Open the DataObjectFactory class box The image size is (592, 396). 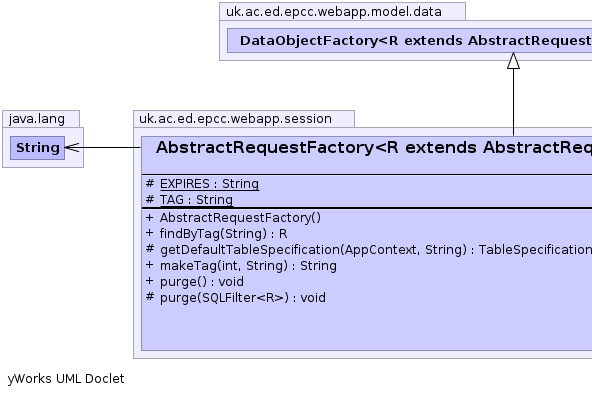(410, 40)
